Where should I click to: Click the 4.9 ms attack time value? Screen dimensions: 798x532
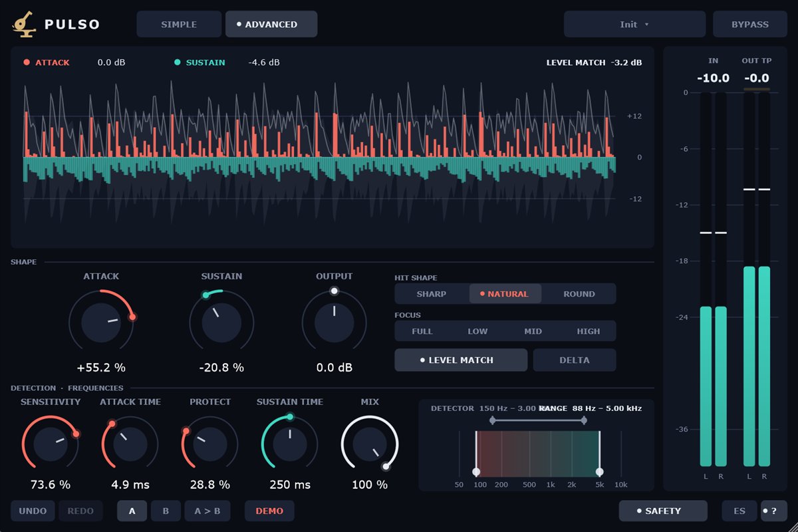click(130, 485)
